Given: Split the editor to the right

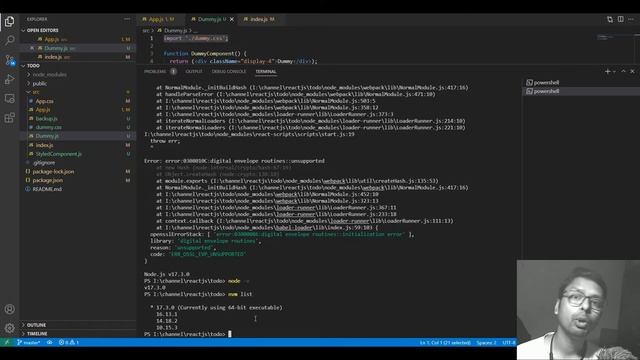Looking at the screenshot, I should pyautogui.click(x=620, y=19).
